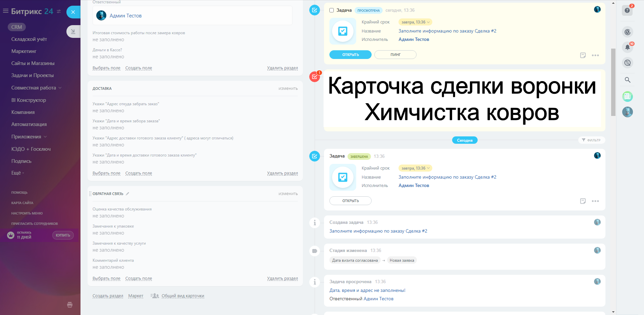Click the print icon in left sidebar
The height and width of the screenshot is (315, 644).
[x=70, y=305]
